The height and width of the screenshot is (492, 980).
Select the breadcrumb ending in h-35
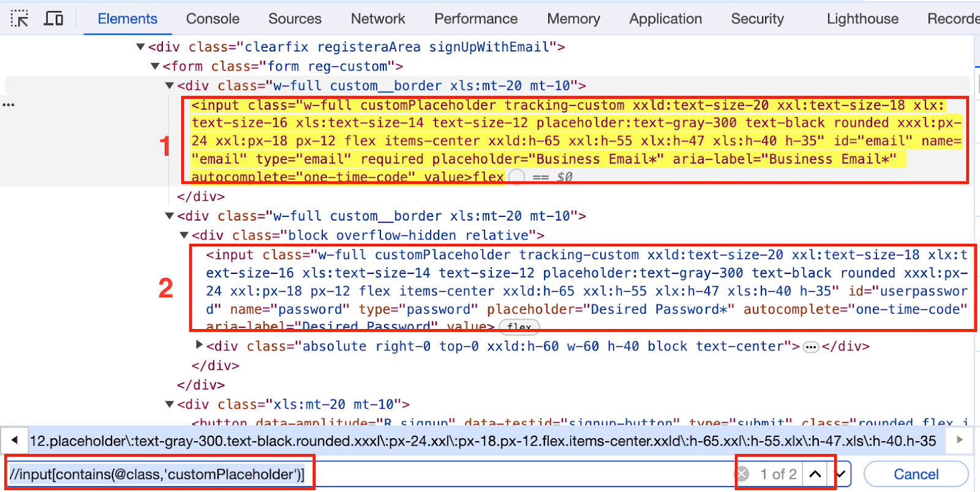tap(483, 441)
